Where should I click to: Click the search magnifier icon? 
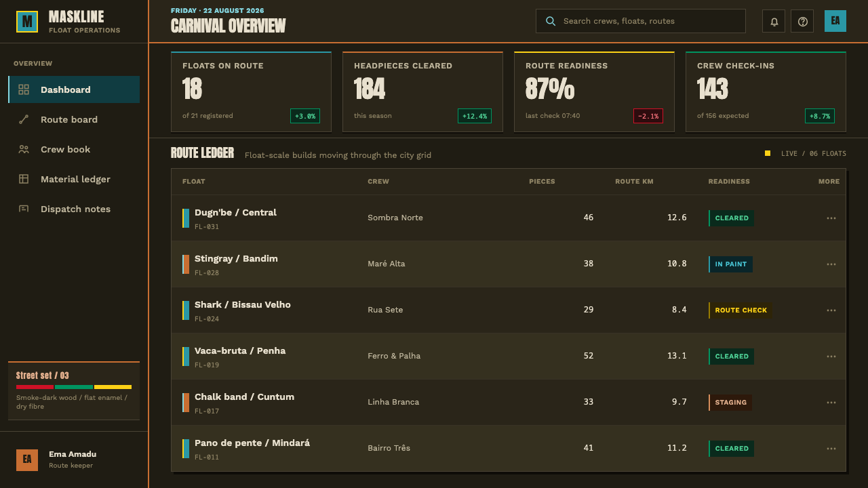click(551, 21)
